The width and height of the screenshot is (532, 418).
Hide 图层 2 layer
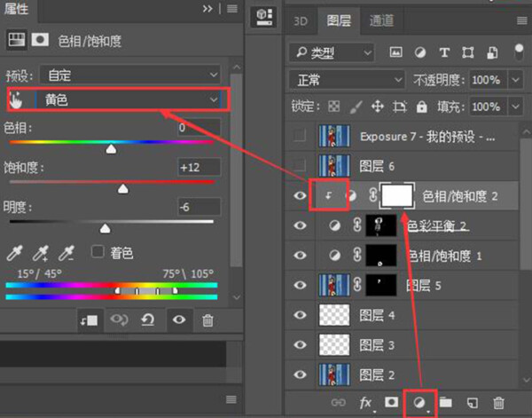coord(300,375)
